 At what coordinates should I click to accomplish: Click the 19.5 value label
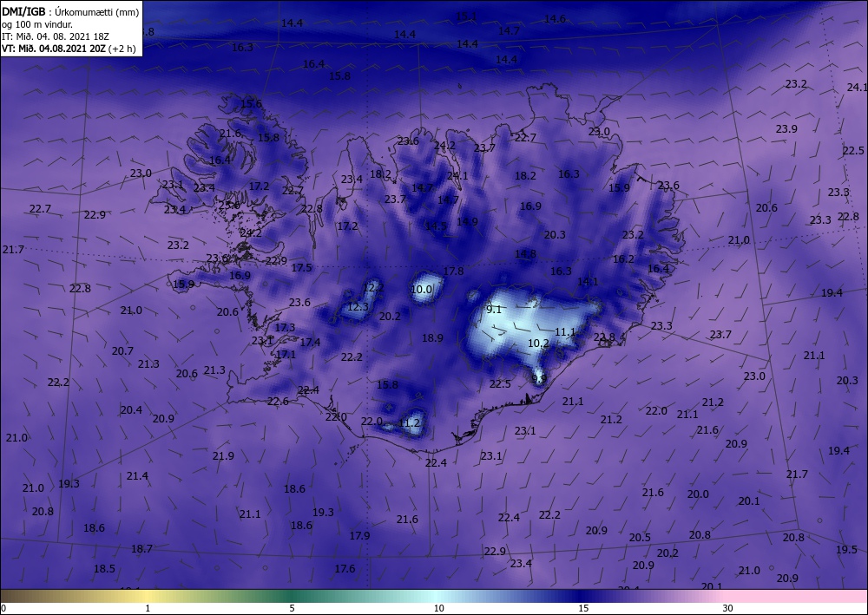coord(846,550)
